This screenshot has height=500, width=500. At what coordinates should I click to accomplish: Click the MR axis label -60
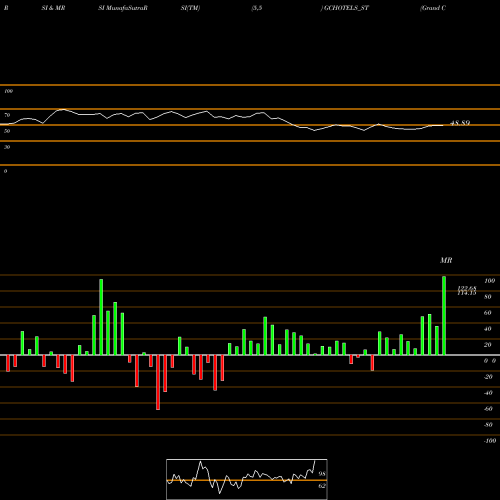(x=488, y=409)
